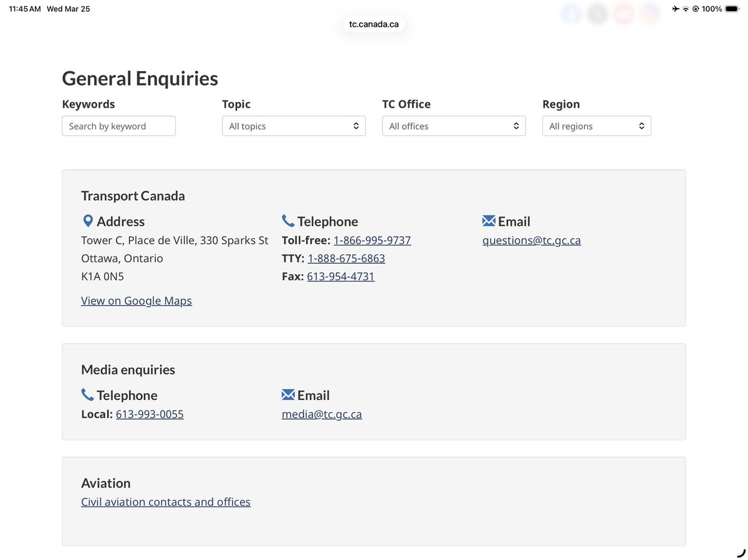
Task: Click the Region filter label
Action: 561,104
